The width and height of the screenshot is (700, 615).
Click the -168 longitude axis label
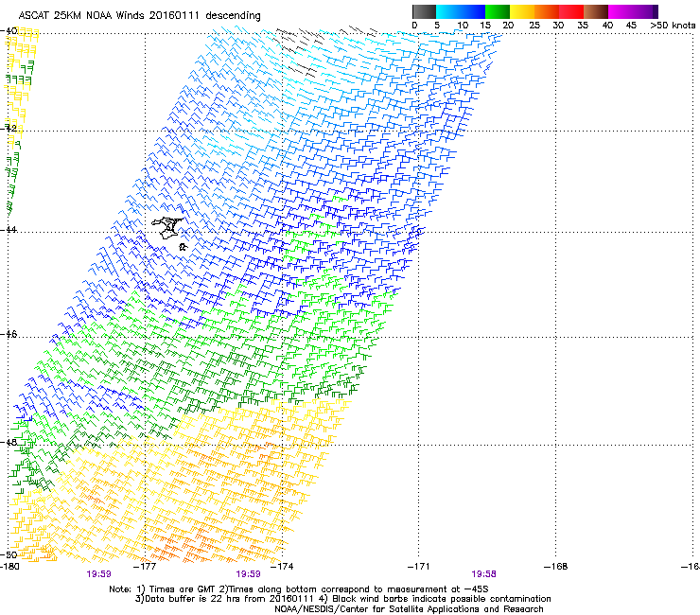coord(556,567)
